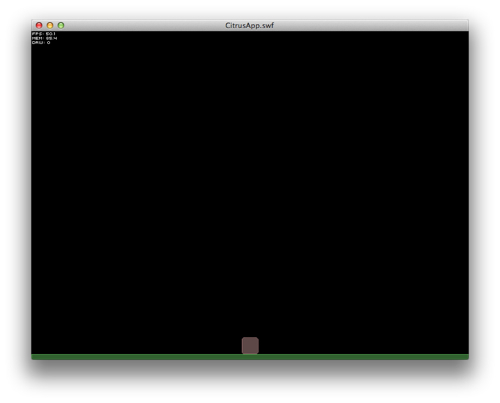
Task: Click the CitrusApp.swf window title text
Action: pos(249,25)
